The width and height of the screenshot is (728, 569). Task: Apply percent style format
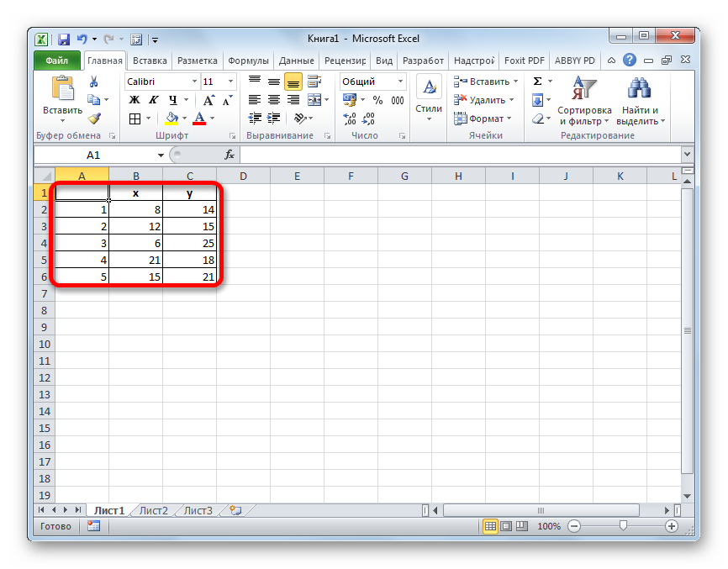tap(378, 100)
